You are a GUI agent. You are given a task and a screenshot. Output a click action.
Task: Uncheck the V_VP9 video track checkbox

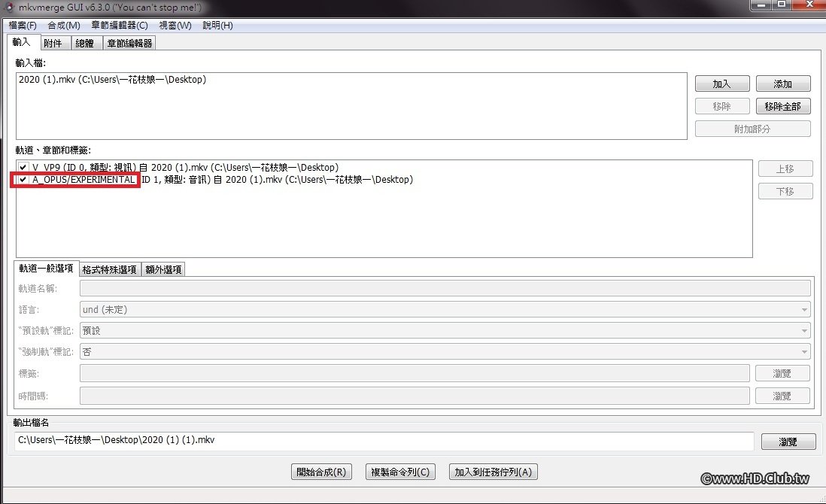pyautogui.click(x=23, y=168)
